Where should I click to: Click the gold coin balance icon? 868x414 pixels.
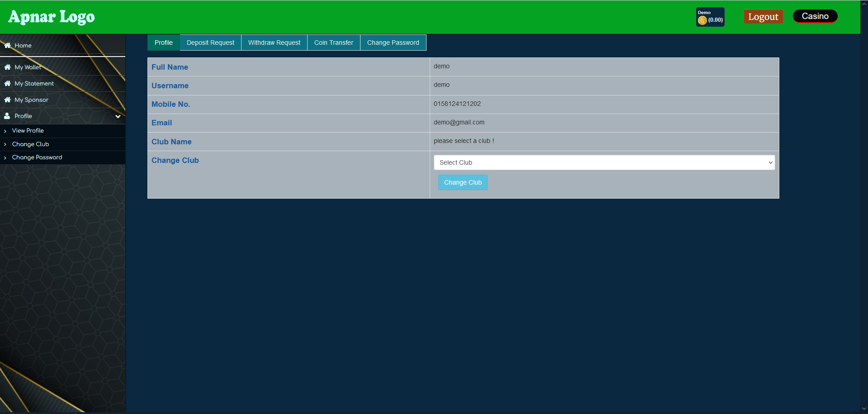[x=702, y=20]
